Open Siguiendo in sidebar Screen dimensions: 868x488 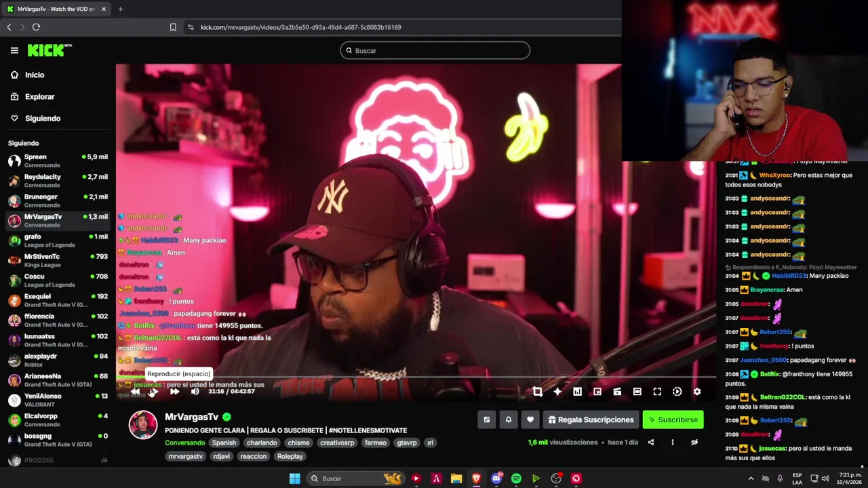click(x=36, y=119)
